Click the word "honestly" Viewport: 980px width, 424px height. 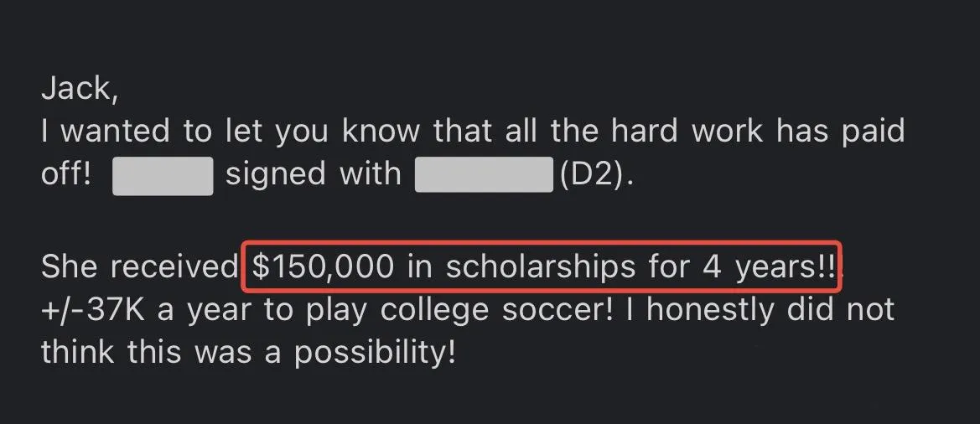point(711,311)
